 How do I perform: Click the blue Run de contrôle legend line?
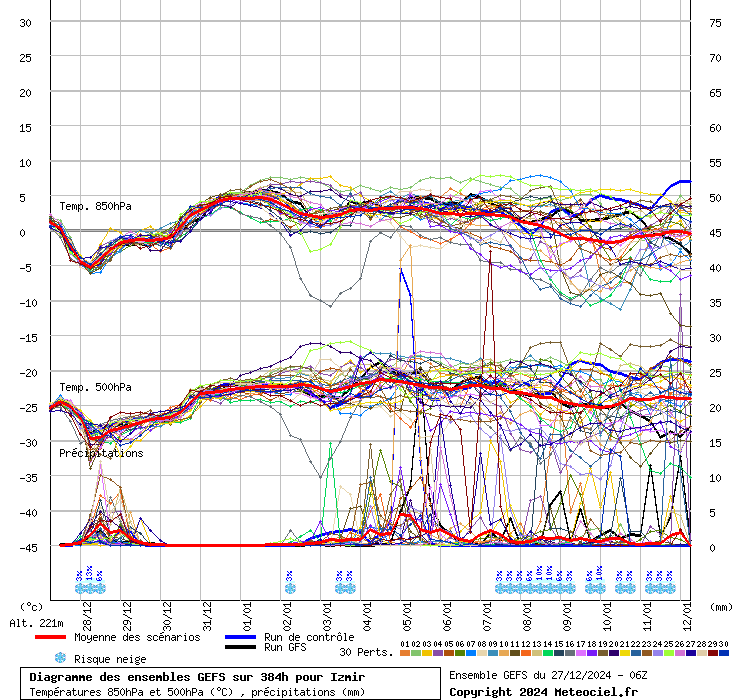pos(241,637)
